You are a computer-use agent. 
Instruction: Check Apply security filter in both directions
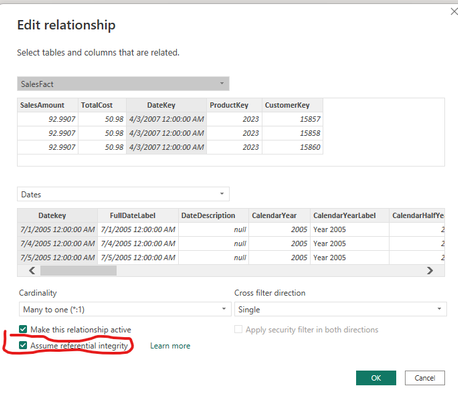coord(238,329)
